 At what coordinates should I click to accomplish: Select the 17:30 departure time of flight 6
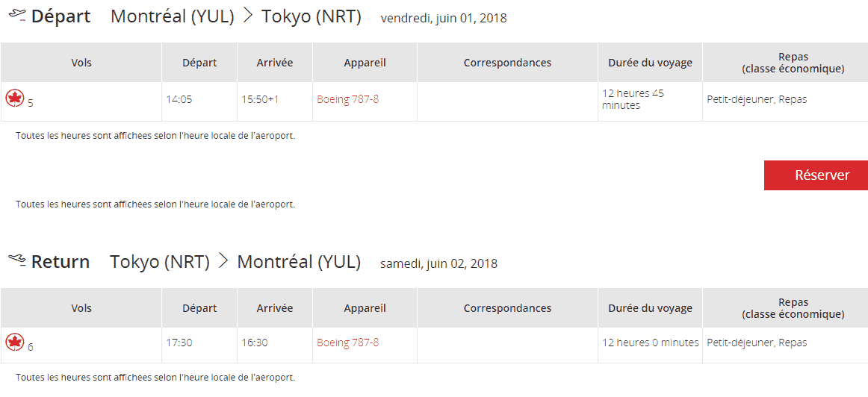click(179, 343)
